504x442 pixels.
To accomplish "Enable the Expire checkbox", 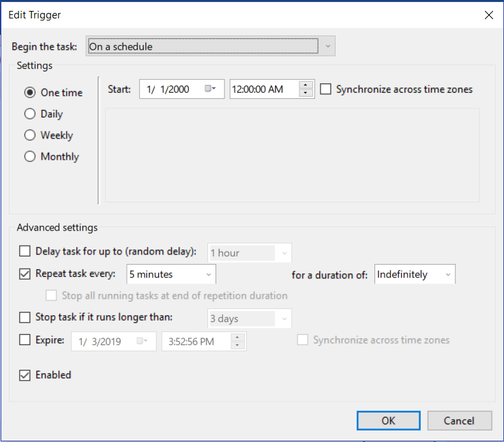I will point(25,340).
